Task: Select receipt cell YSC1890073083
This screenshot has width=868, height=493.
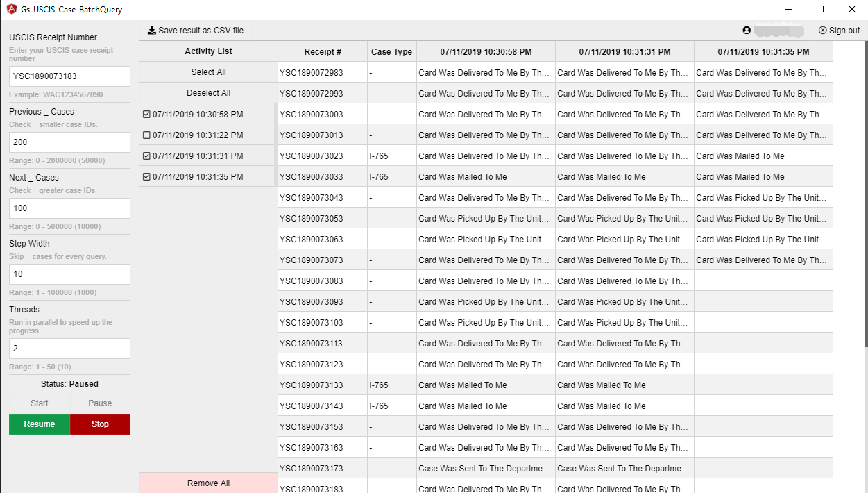Action: (x=323, y=281)
